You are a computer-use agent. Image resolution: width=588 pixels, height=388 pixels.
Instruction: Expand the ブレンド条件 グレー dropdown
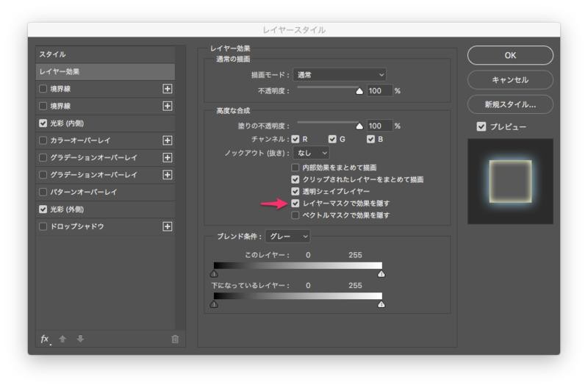287,236
